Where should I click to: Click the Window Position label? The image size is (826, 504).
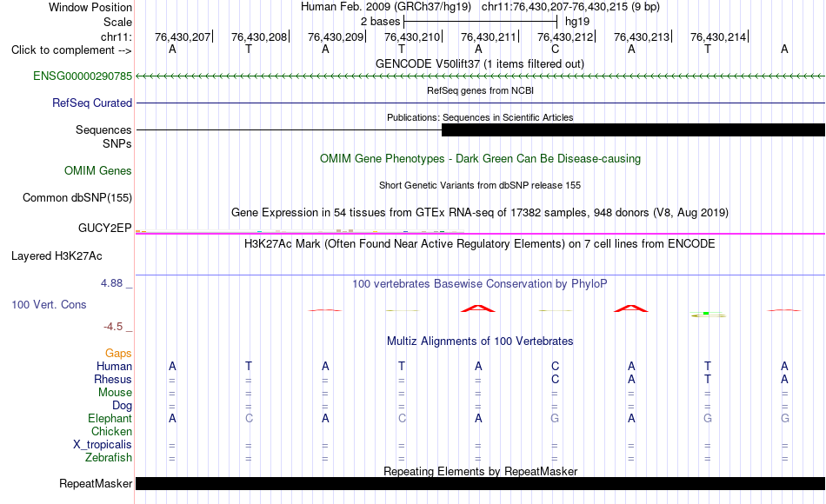(x=90, y=7)
